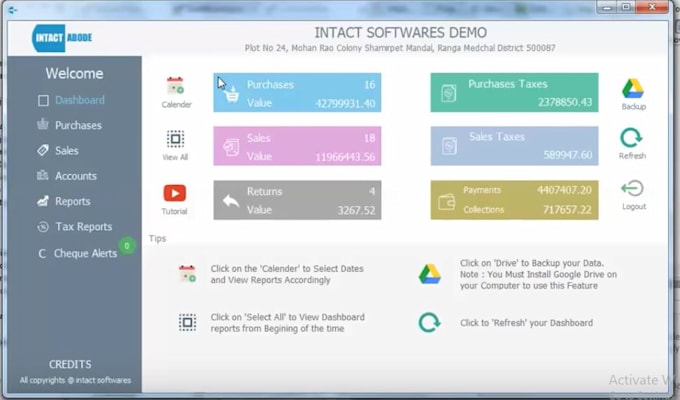Click the Accounts icon in the sidebar
The image size is (680, 400).
(x=42, y=175)
